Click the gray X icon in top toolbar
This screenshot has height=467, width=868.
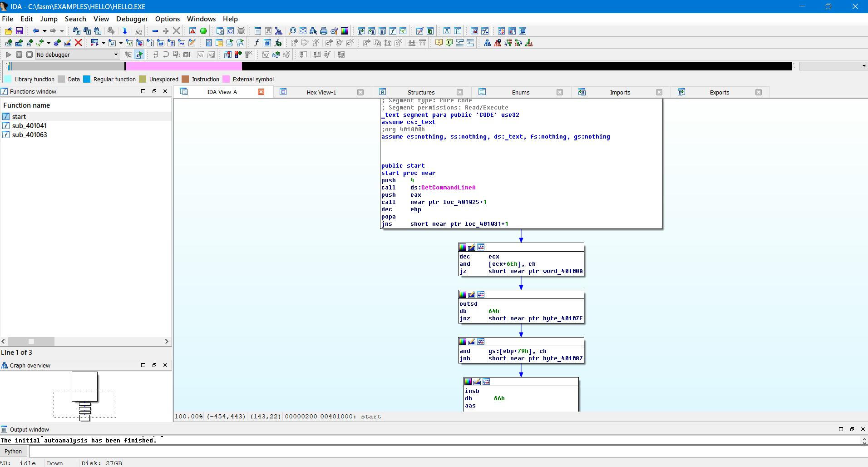tap(177, 31)
